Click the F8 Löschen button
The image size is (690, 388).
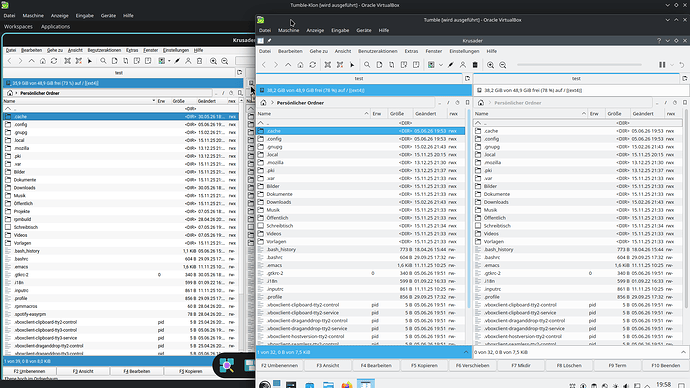pos(569,366)
